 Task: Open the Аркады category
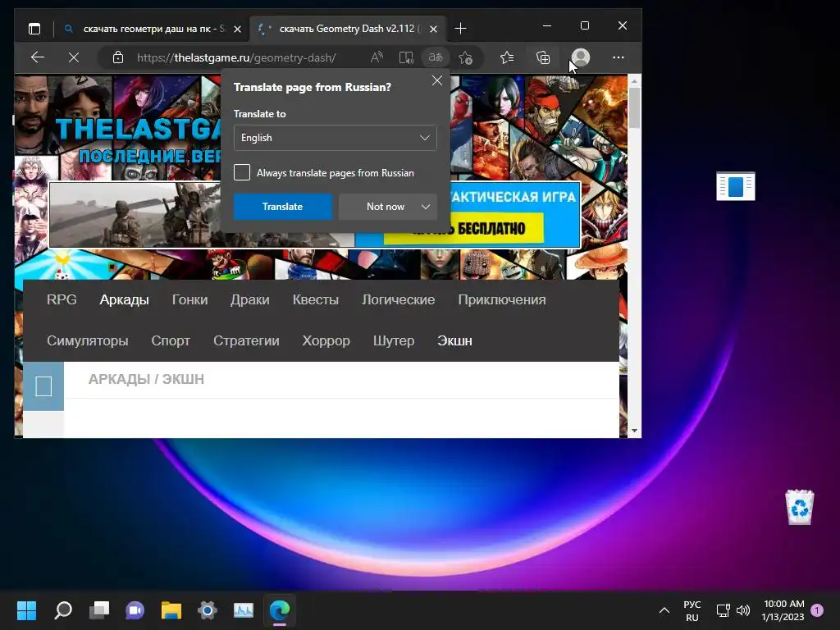125,299
